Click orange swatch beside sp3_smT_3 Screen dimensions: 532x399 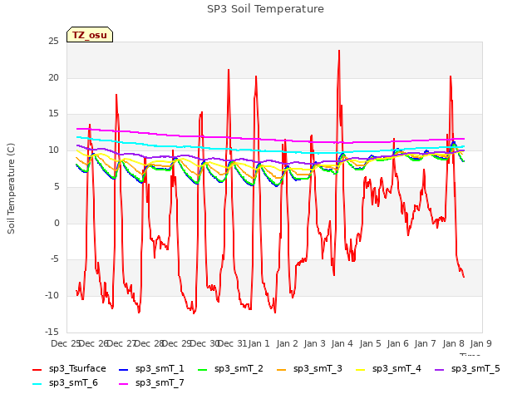282,369
